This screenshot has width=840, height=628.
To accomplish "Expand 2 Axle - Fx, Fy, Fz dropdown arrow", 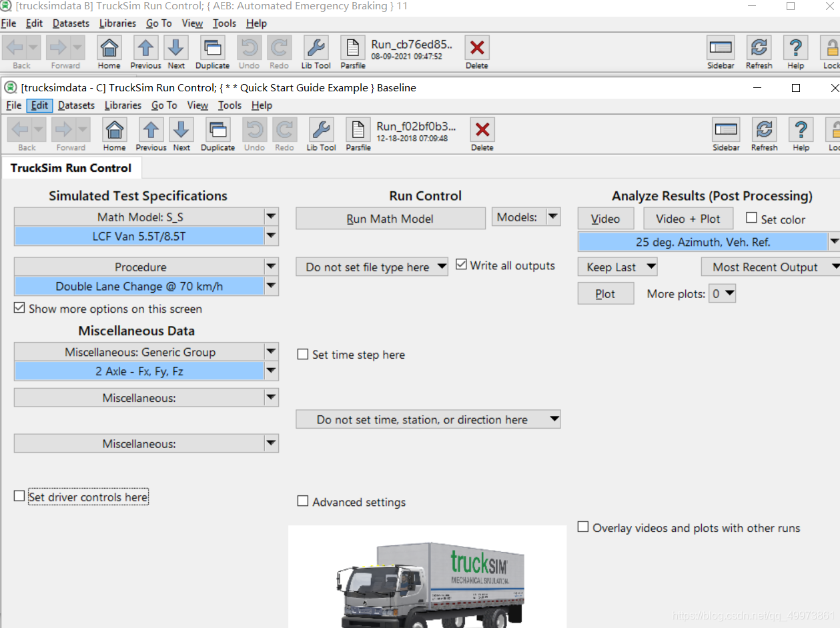I will tap(271, 371).
